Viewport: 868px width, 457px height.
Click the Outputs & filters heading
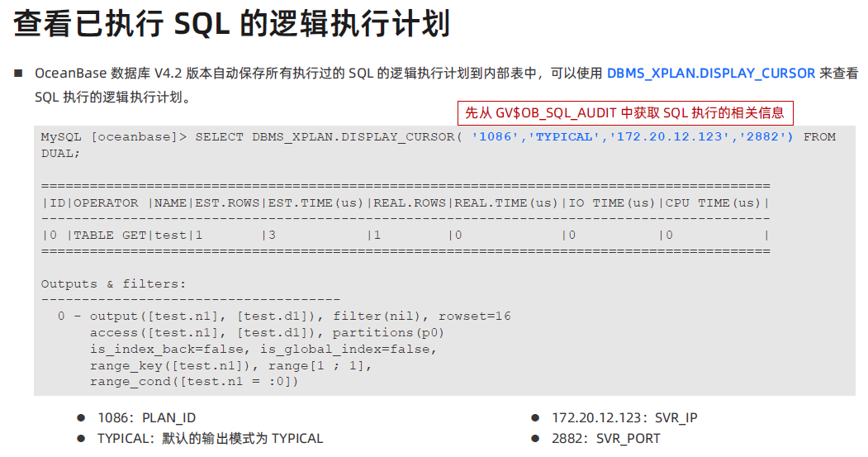click(x=113, y=284)
